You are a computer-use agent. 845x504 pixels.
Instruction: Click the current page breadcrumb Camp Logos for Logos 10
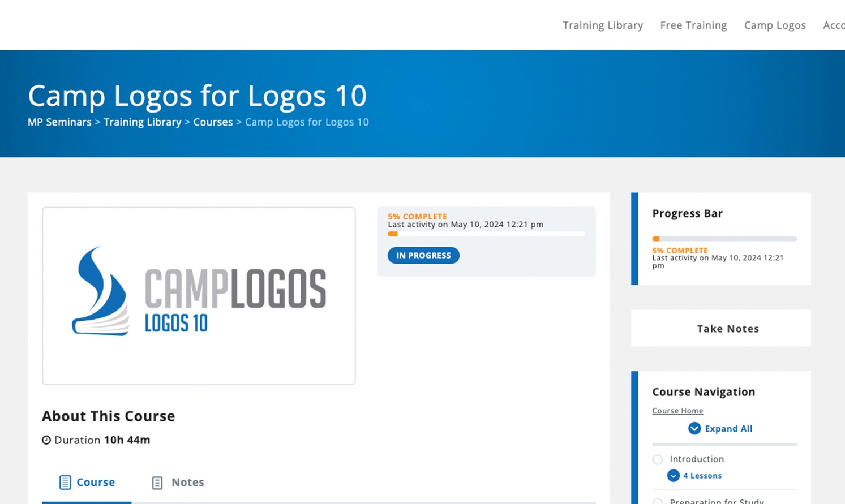[307, 122]
